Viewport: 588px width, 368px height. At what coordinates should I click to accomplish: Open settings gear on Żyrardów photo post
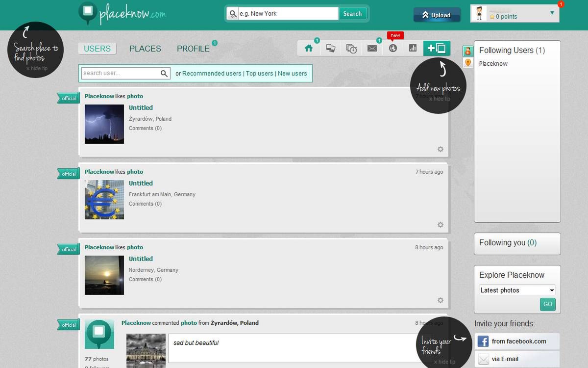(x=440, y=149)
